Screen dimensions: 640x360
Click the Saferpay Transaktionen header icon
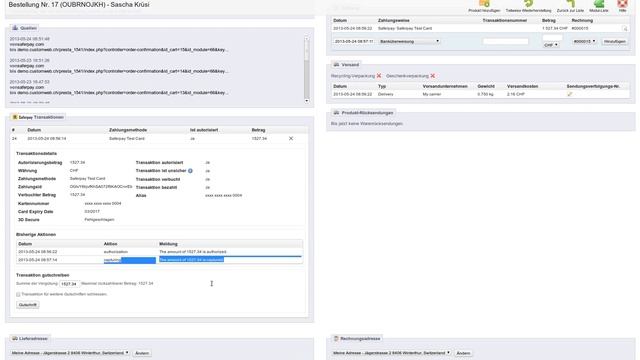point(15,117)
